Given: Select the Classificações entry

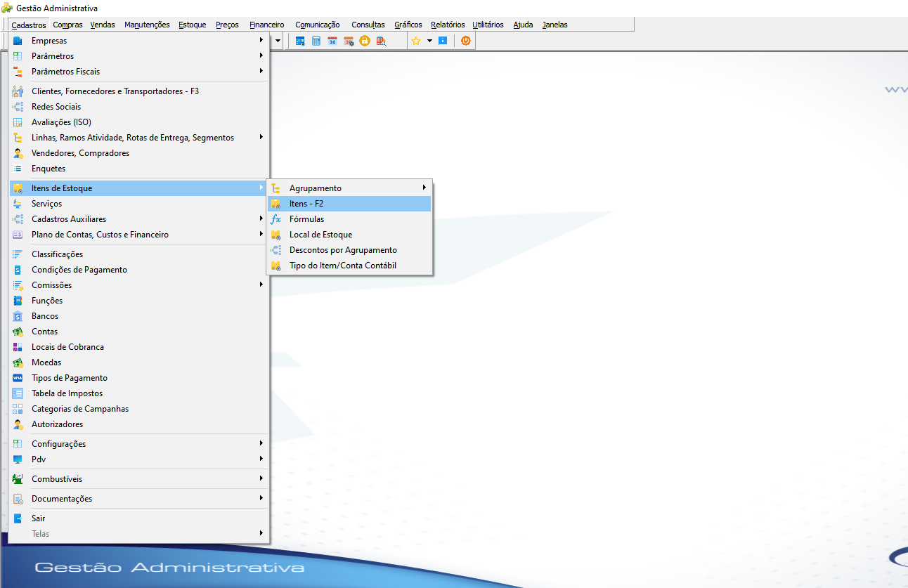Looking at the screenshot, I should point(139,254).
